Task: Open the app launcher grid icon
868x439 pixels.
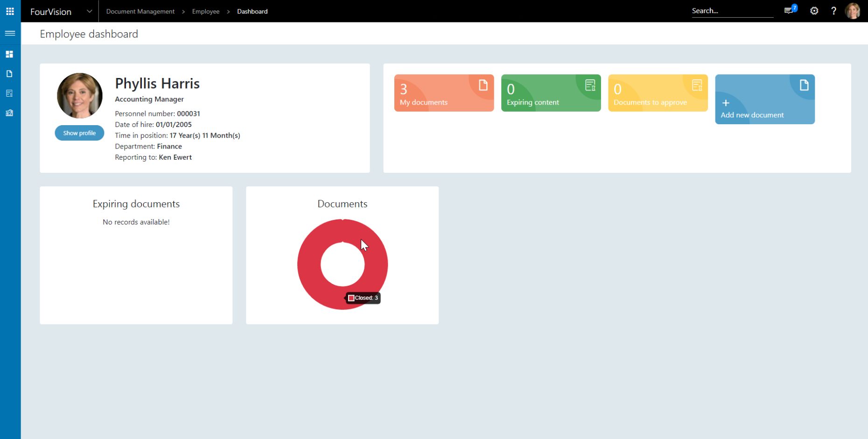Action: 10,11
